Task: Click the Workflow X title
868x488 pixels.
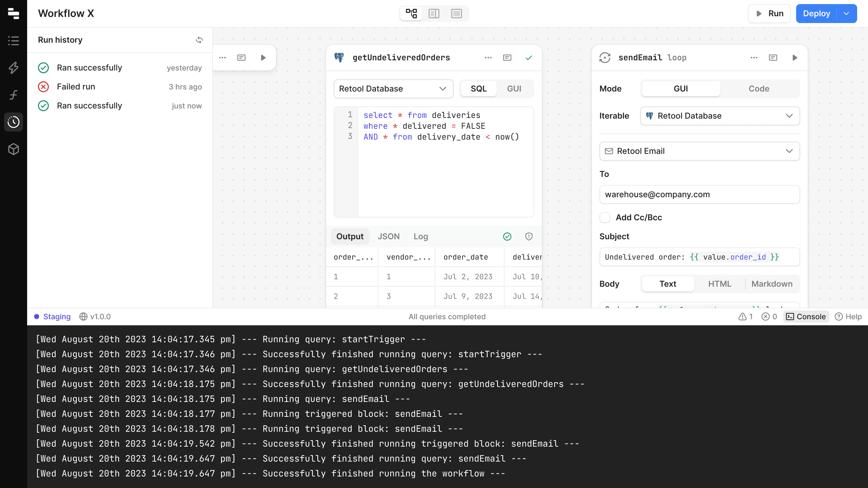Action: 66,14
